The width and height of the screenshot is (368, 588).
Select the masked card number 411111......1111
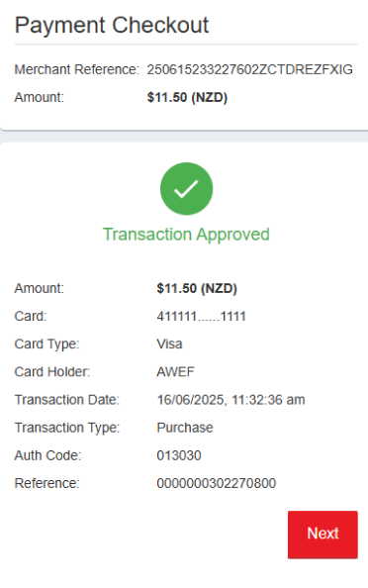[201, 317]
